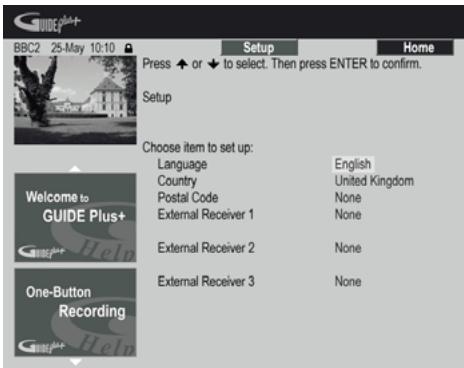This screenshot has width=464, height=368.
Task: Select External Receiver 1 item
Action: 206,214
